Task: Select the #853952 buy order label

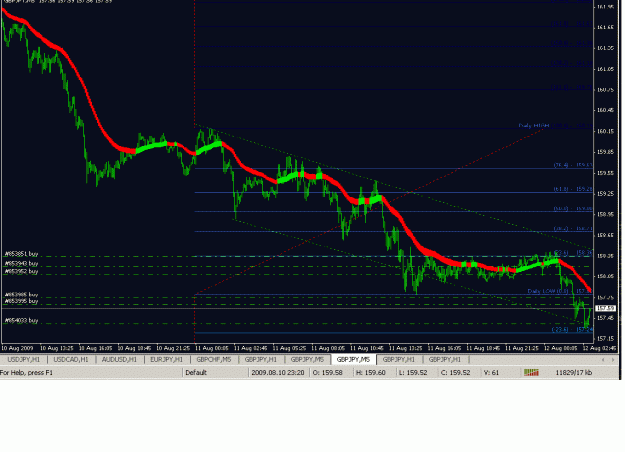Action: click(x=21, y=271)
